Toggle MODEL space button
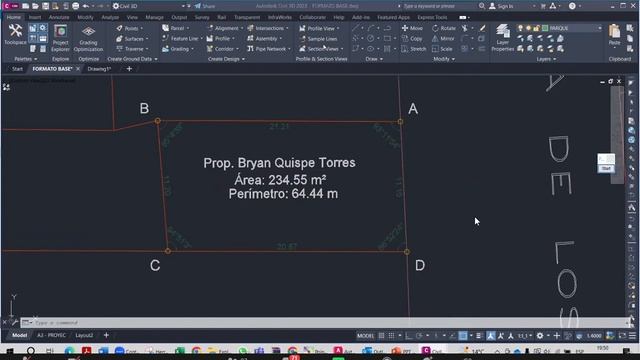Screen dimensions: 640x360 tap(365, 336)
